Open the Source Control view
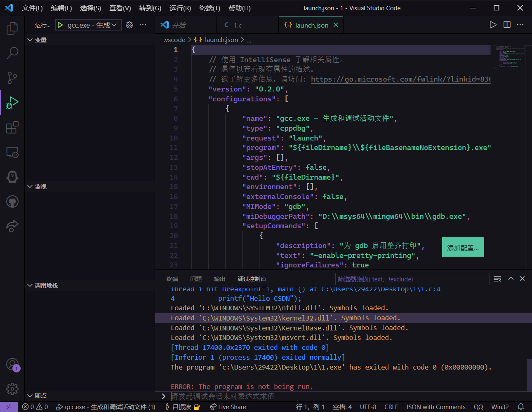Viewport: 532px width, 412px height. 12,77
